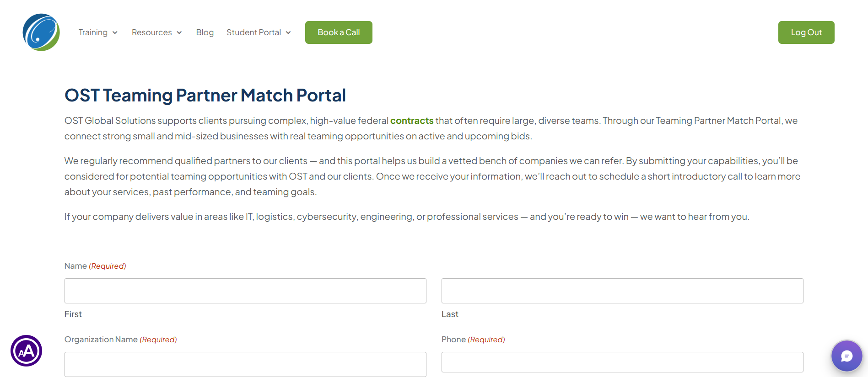Expand the Student Portal dropdown arrow
This screenshot has width=868, height=377.
[x=288, y=33]
